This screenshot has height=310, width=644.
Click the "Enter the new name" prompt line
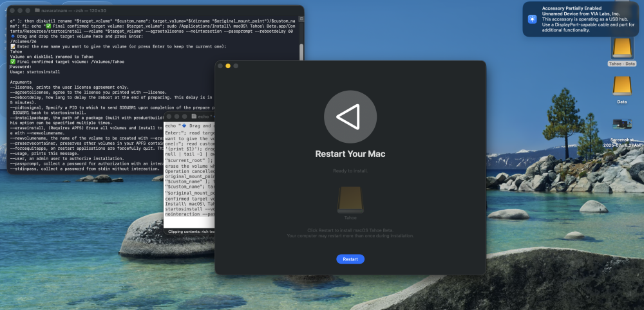click(x=118, y=46)
